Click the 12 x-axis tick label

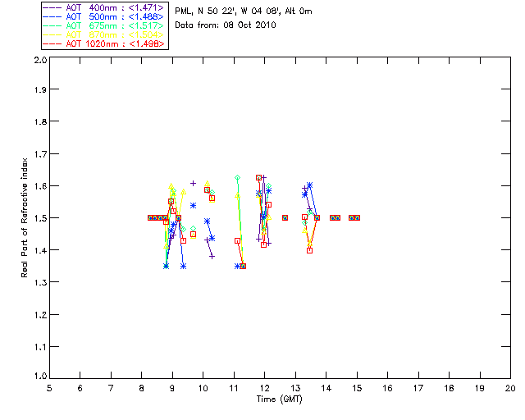(x=264, y=388)
